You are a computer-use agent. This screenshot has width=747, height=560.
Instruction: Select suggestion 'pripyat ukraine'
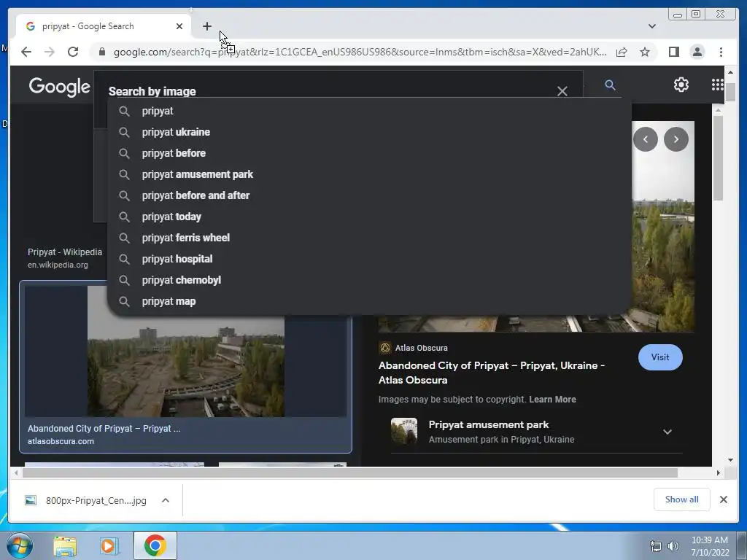pyautogui.click(x=369, y=132)
